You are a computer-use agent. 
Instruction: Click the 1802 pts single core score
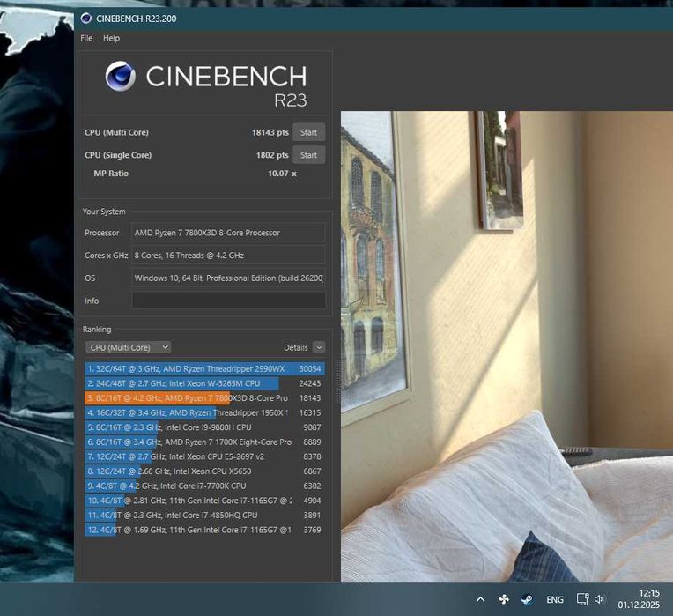[x=272, y=155]
